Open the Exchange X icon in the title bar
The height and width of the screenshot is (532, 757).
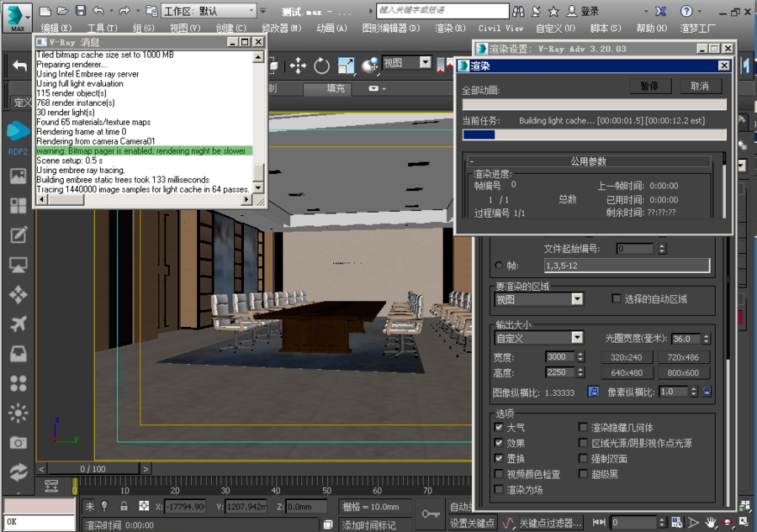tap(660, 11)
